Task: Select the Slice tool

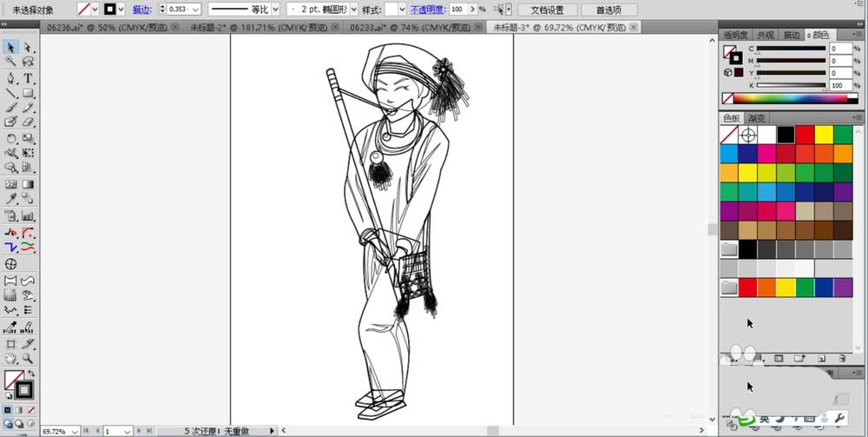Action: [28, 343]
